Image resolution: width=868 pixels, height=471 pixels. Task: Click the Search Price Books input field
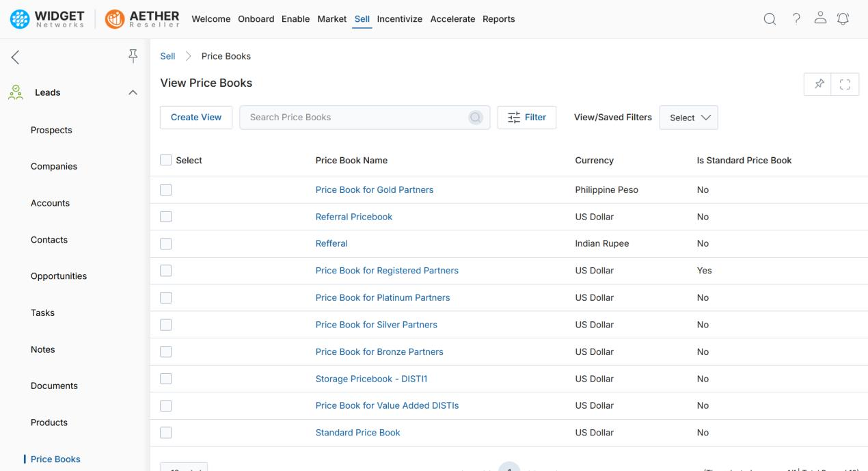(x=364, y=118)
